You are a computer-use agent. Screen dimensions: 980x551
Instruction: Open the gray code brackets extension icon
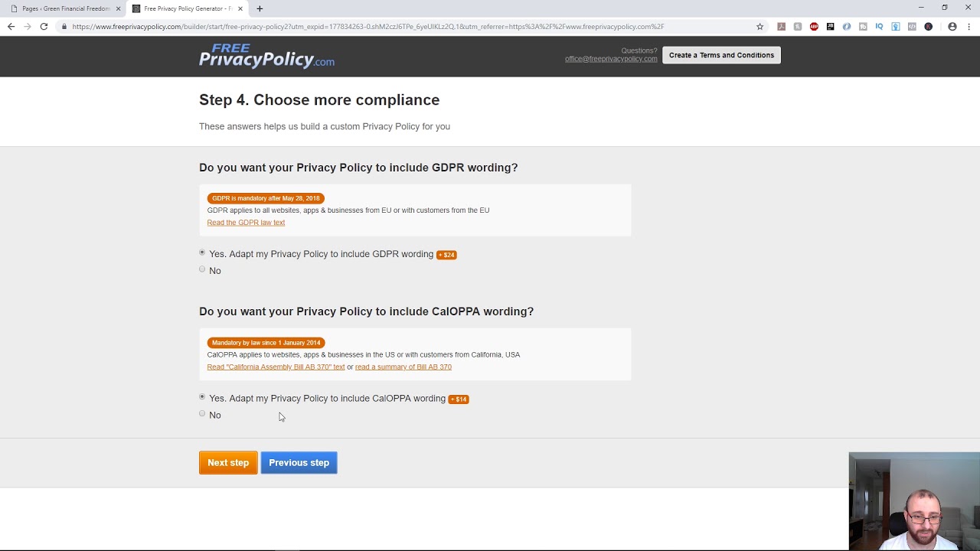(912, 27)
